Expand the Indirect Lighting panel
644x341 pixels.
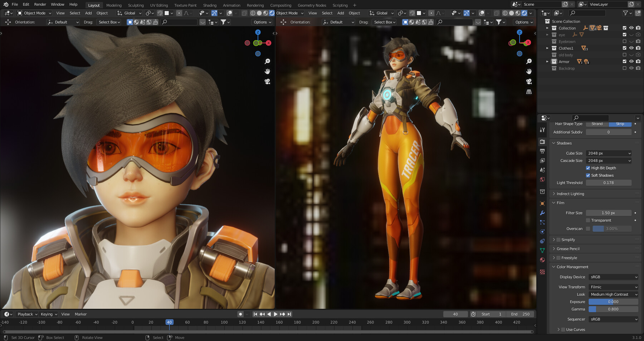[554, 194]
